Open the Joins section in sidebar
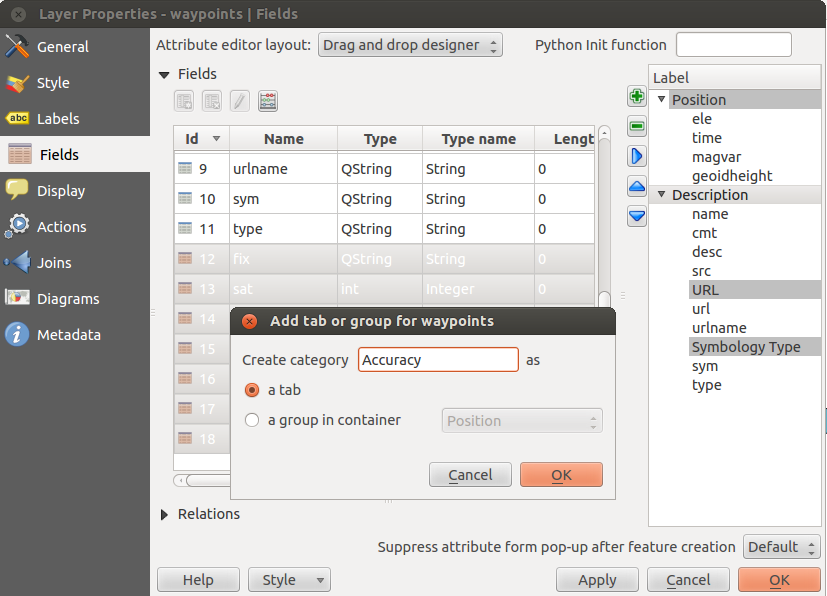Viewport: 827px width, 596px height. [x=54, y=263]
